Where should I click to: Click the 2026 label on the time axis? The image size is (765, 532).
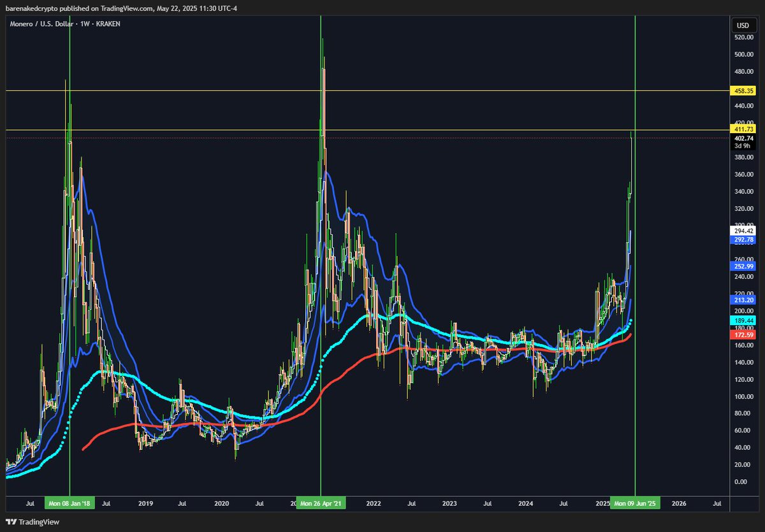pos(679,503)
